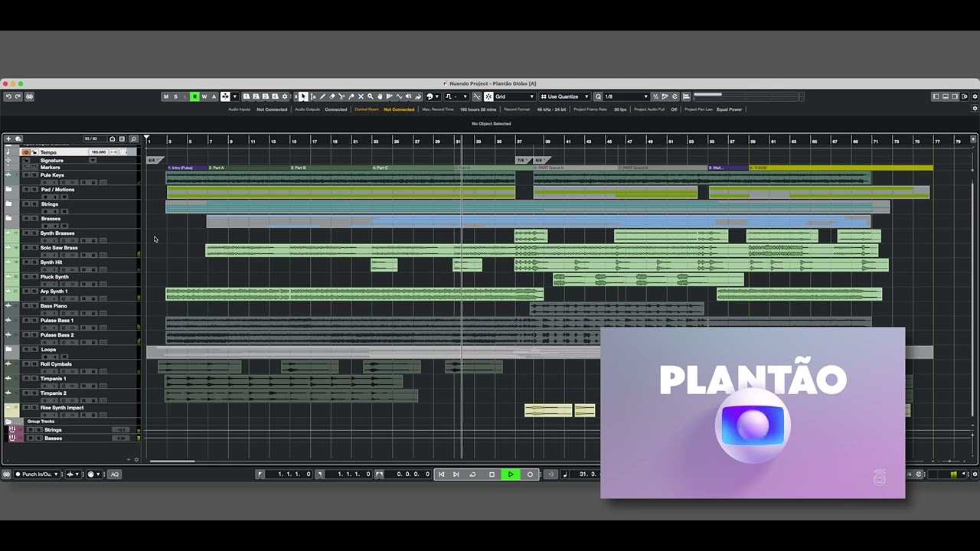The width and height of the screenshot is (980, 551).
Task: Click the Tempo value 165.000 field
Action: (x=98, y=152)
